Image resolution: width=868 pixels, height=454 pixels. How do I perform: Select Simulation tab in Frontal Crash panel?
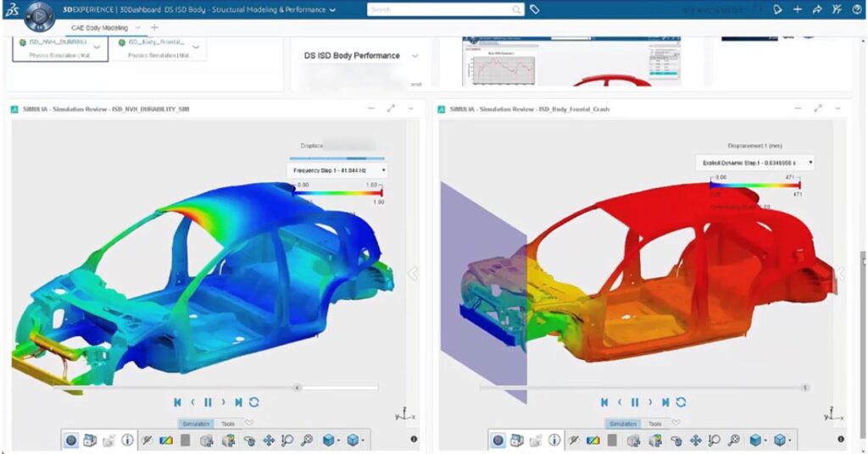tap(623, 424)
